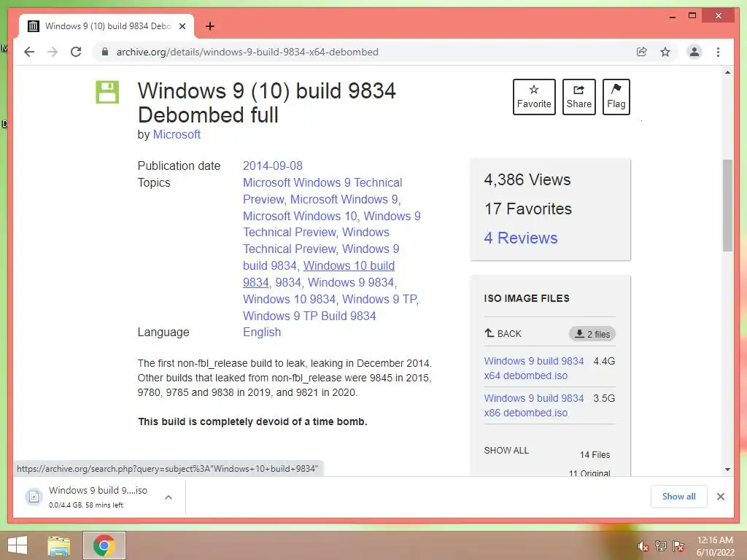This screenshot has height=560, width=747.
Task: Download Windows 9 build 9834 x86 debombed.iso
Action: [x=533, y=405]
